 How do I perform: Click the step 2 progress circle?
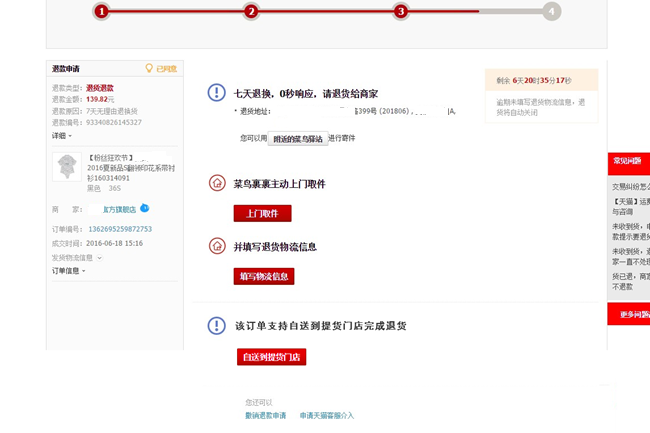pyautogui.click(x=251, y=11)
